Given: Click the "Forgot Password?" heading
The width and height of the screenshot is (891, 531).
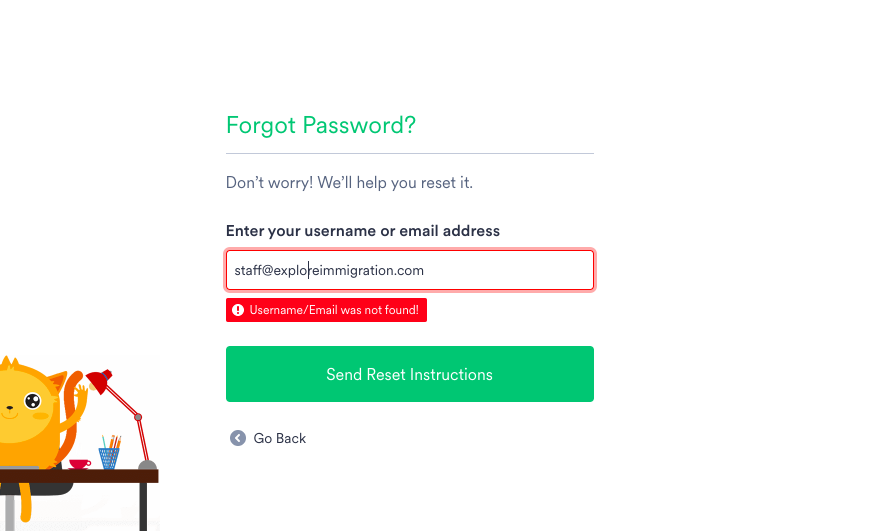Looking at the screenshot, I should (x=320, y=125).
